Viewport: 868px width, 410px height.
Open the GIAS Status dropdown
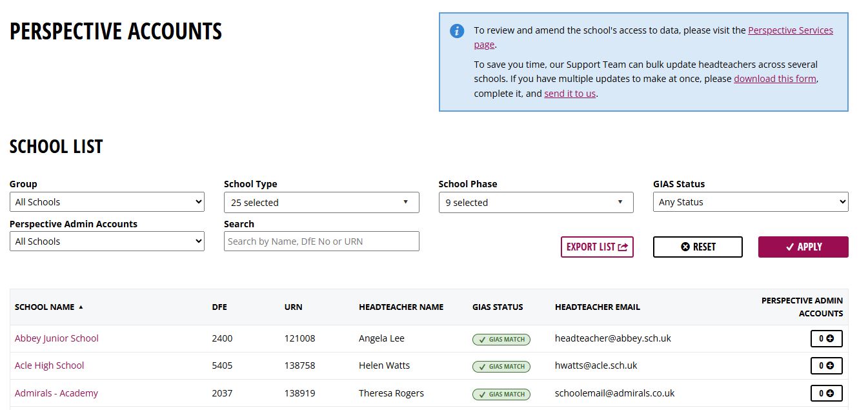coord(751,202)
